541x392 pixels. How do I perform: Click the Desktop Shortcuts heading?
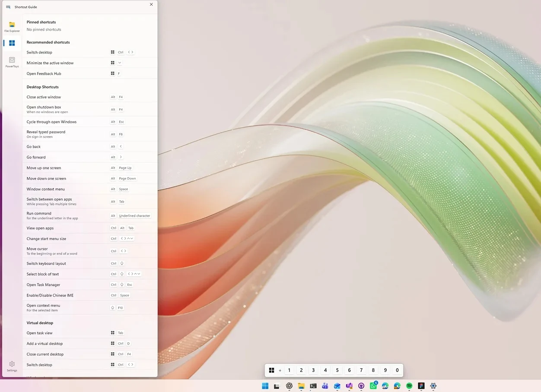pyautogui.click(x=42, y=87)
